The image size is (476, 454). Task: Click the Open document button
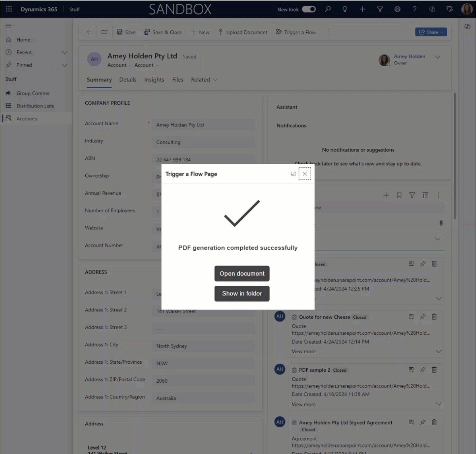[x=242, y=274]
